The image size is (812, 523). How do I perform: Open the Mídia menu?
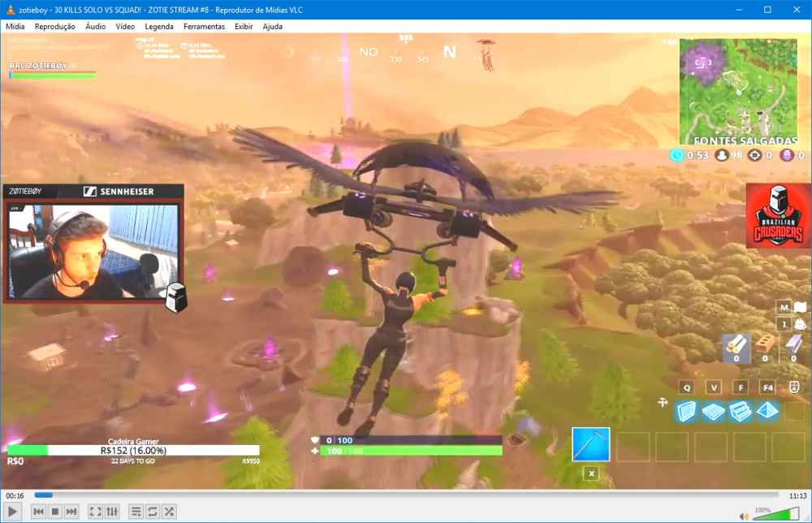[15, 27]
